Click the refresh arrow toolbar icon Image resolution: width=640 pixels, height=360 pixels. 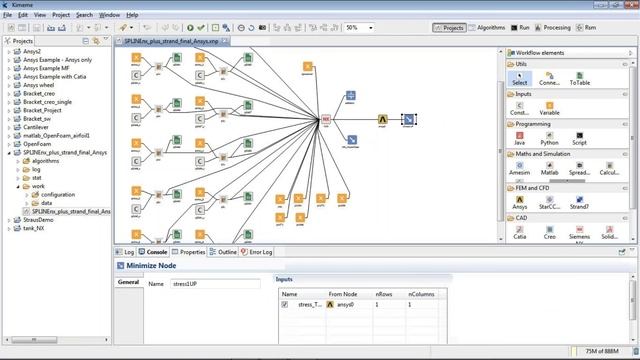point(251,28)
